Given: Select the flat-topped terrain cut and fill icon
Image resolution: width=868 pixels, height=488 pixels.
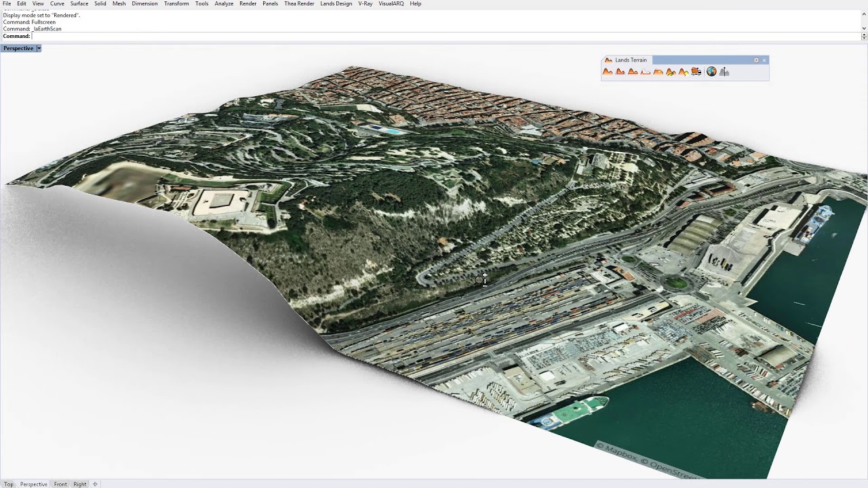Looking at the screenshot, I should pyautogui.click(x=658, y=72).
